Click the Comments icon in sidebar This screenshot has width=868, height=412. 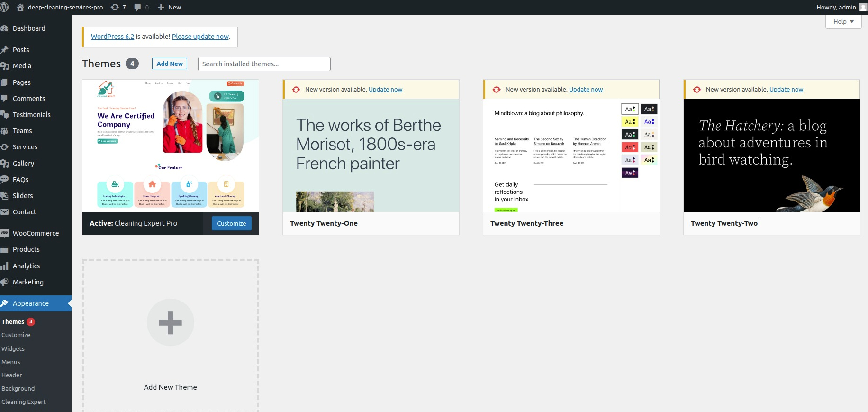coord(4,99)
